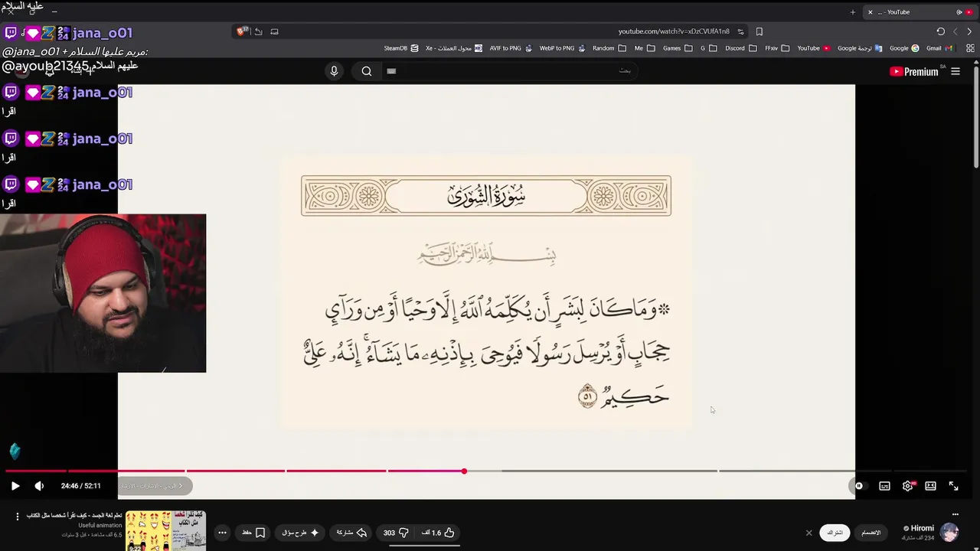The image size is (980, 551).
Task: Click the youtube.com address bar URL
Action: click(674, 31)
